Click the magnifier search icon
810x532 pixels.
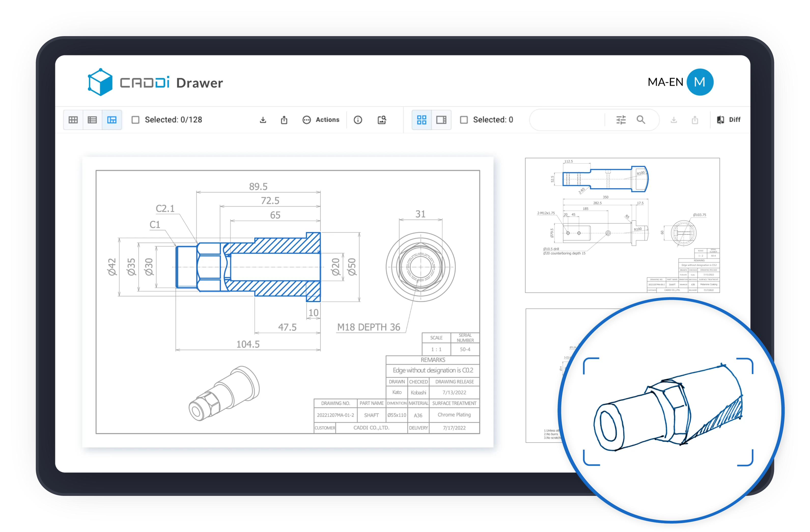(641, 120)
